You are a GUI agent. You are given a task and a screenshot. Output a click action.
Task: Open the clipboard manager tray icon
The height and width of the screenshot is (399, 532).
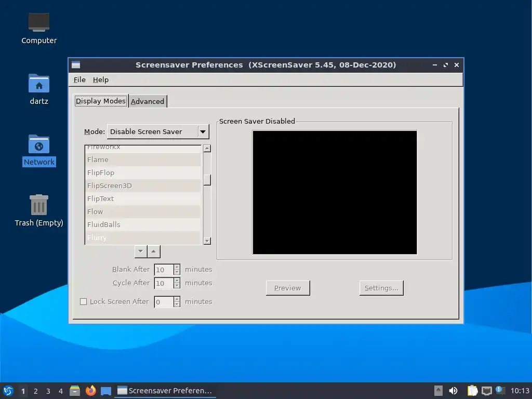[472, 391]
